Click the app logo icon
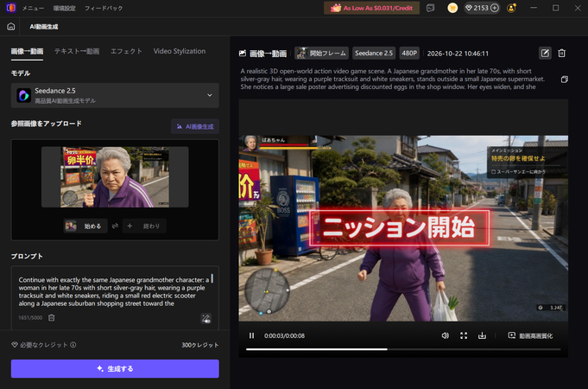 point(11,8)
